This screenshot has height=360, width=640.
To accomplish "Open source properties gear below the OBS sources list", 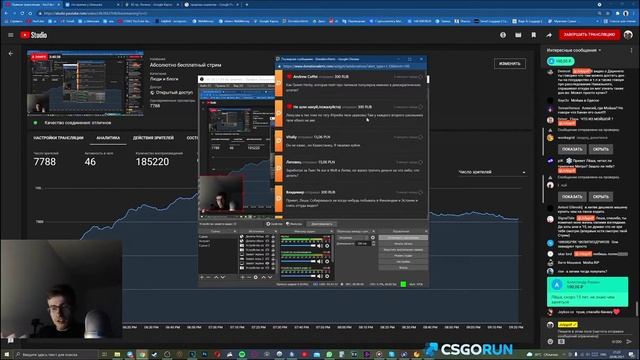I will click(256, 277).
